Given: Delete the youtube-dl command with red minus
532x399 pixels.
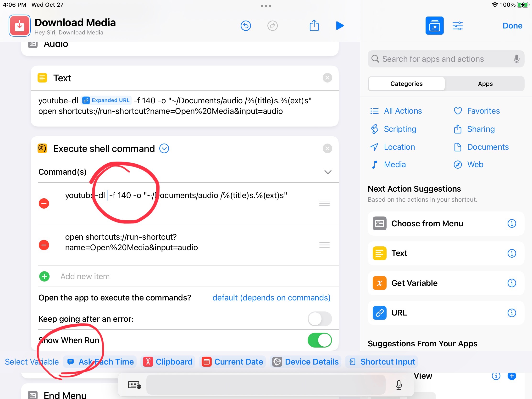Looking at the screenshot, I should point(44,203).
